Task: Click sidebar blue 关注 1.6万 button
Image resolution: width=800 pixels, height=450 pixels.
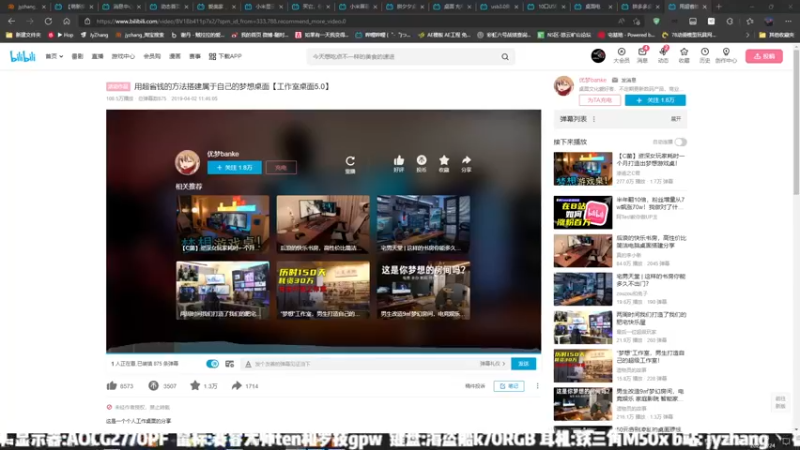Action: [655, 100]
